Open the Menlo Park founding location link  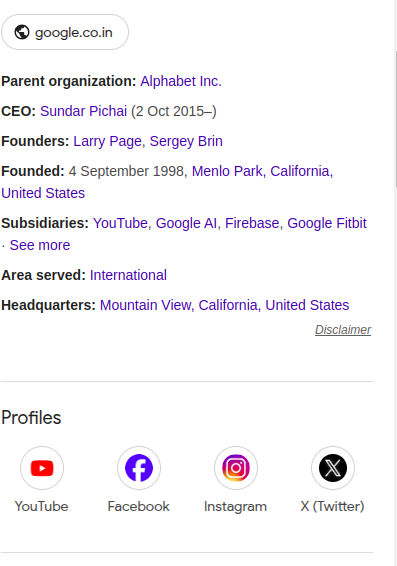click(227, 171)
